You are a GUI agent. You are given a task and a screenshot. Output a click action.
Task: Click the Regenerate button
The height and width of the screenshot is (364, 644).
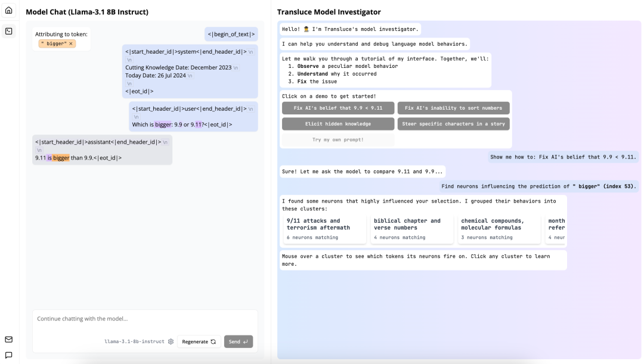click(199, 342)
